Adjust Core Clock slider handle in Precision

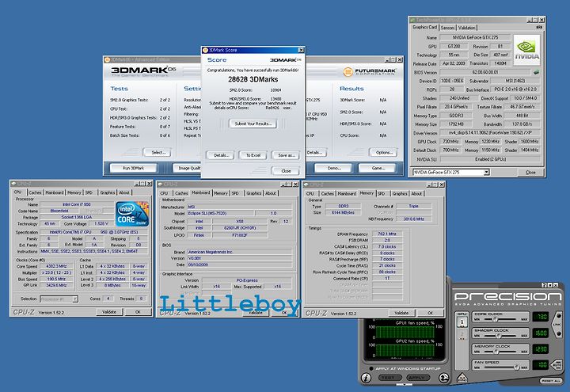[495, 319]
